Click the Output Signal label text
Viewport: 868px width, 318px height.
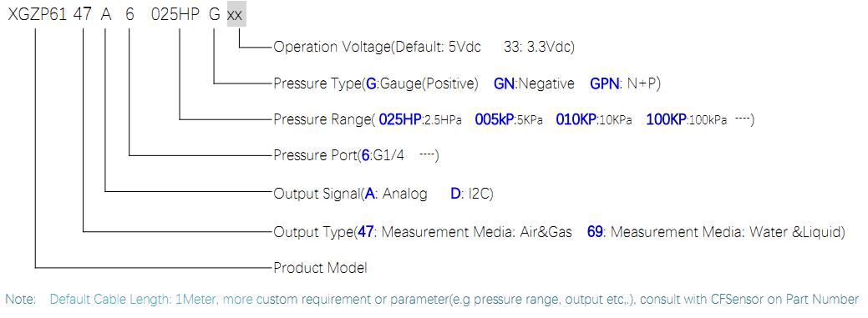click(317, 194)
